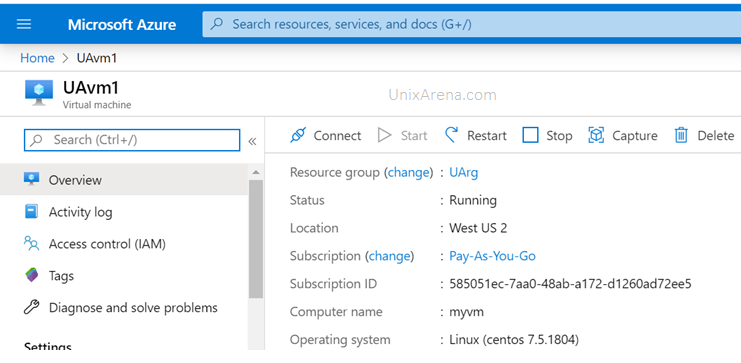Viewport: 741px width, 363px height.
Task: Click the Access control people icon
Action: pyautogui.click(x=31, y=243)
